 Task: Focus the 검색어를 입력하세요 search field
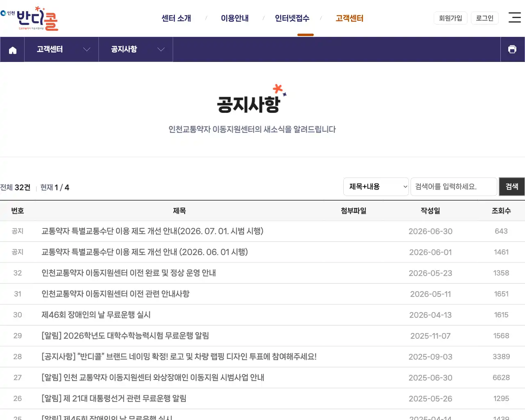tap(454, 187)
